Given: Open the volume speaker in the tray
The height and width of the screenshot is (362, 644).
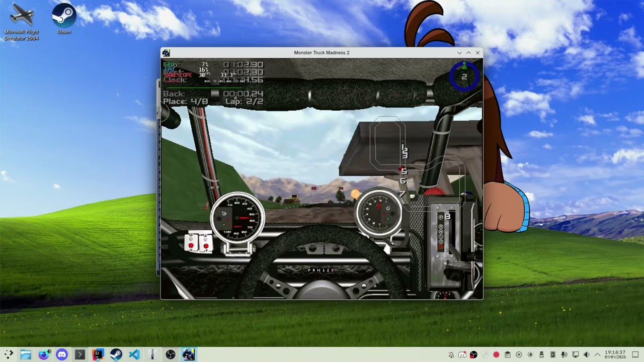Looking at the screenshot, I should pyautogui.click(x=587, y=355).
